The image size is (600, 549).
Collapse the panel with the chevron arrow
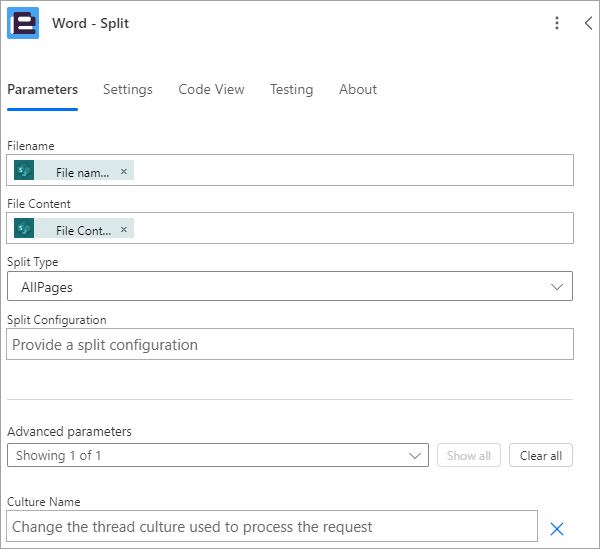tap(589, 23)
